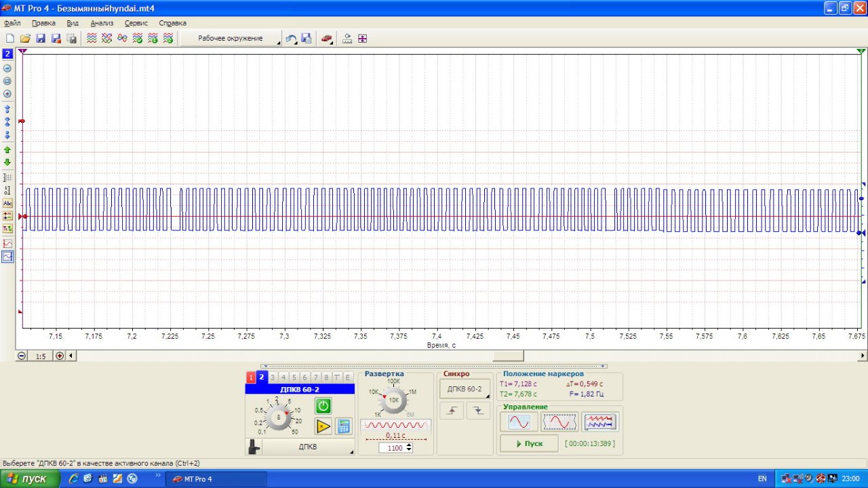
Task: Open the Рабочее окружение dropdown
Action: point(231,39)
